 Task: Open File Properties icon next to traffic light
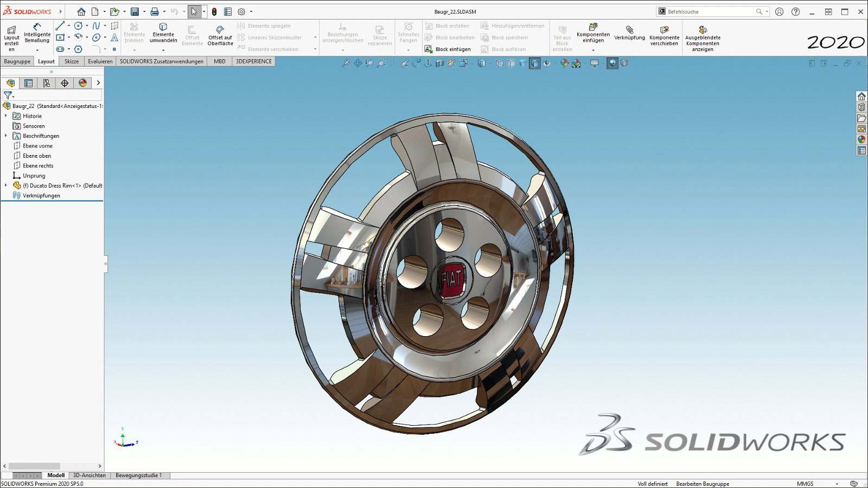tap(228, 11)
